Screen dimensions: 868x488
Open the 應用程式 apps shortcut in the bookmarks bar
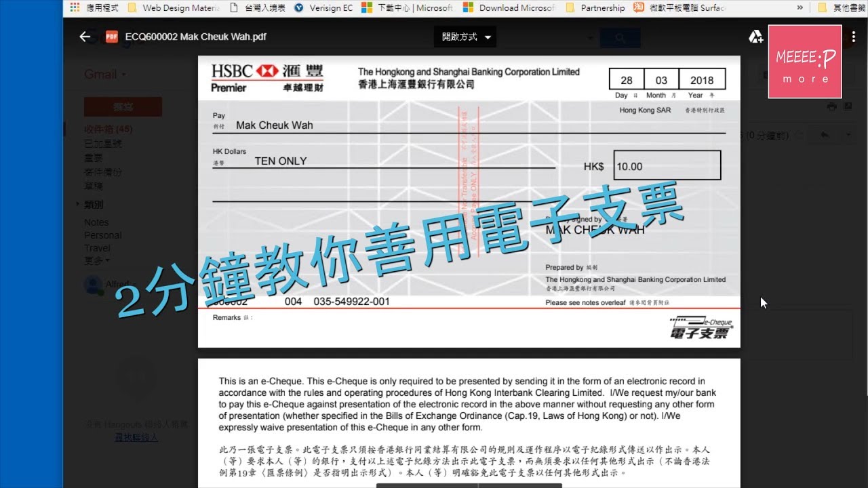click(93, 8)
